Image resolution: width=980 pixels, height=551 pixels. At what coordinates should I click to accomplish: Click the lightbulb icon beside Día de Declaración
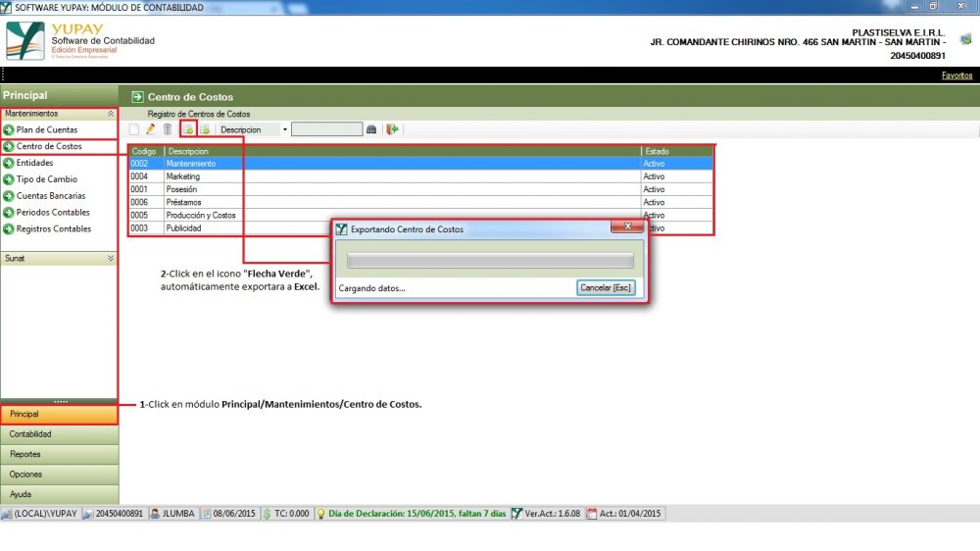321,514
